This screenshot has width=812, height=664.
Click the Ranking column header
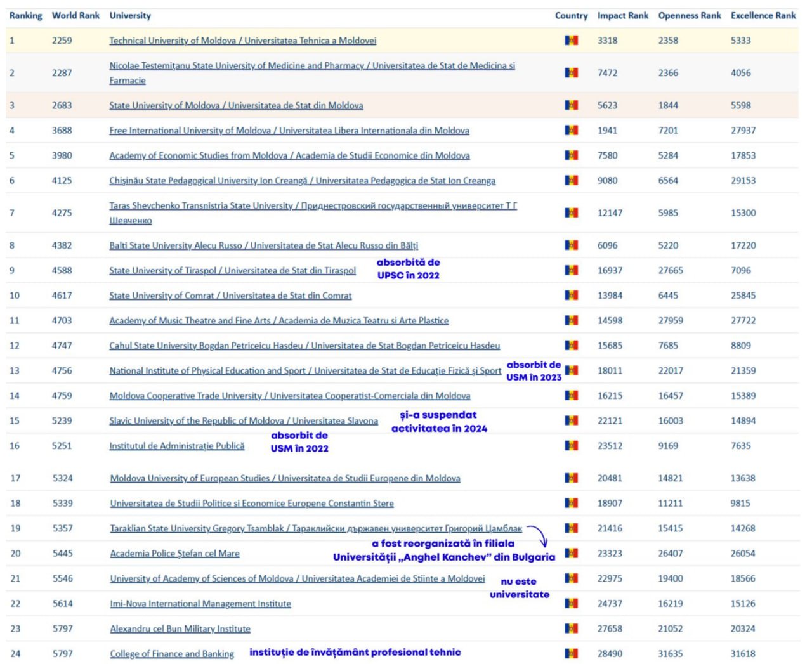pyautogui.click(x=25, y=16)
